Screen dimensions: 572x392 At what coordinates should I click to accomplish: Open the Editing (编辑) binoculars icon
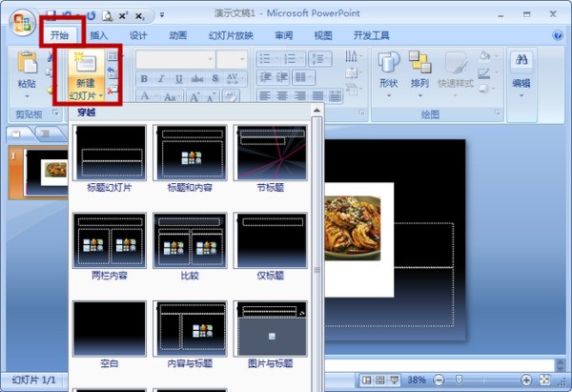pos(521,71)
